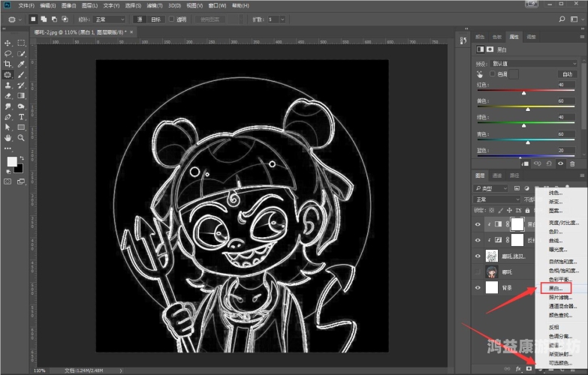Open the layer blend mode dropdown 正常
The height and width of the screenshot is (375, 588).
click(x=496, y=199)
